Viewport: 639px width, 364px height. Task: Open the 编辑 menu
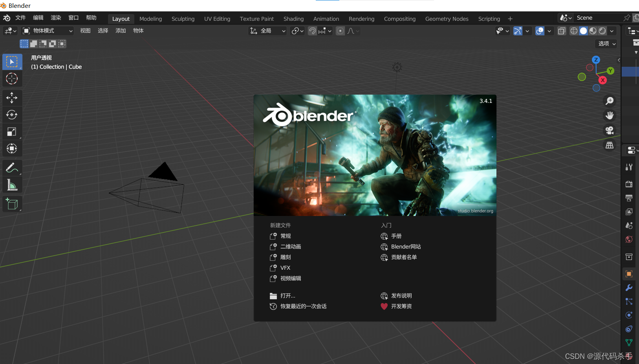click(x=38, y=18)
